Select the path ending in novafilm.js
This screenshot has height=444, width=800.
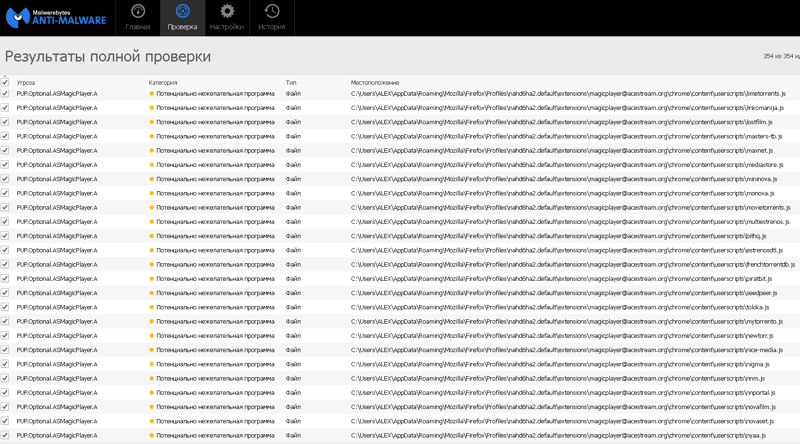[x=563, y=407]
